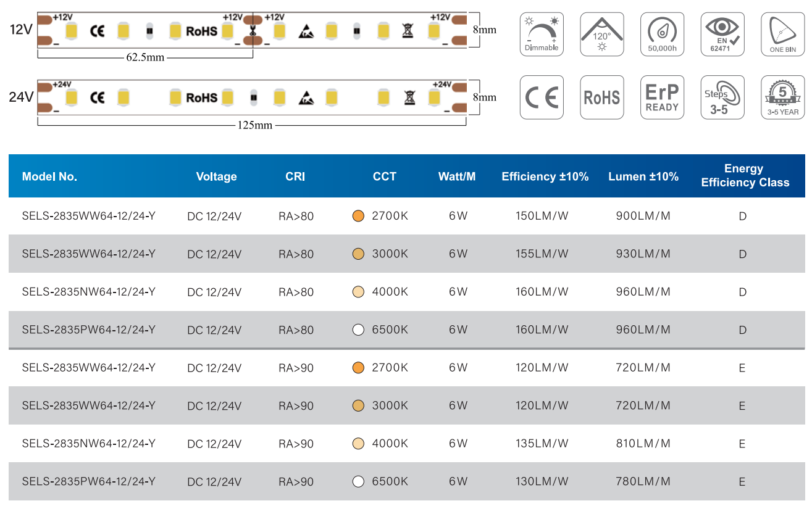Click the 135LM/W efficiency cell
Screen dimensions: 812x506
click(542, 444)
